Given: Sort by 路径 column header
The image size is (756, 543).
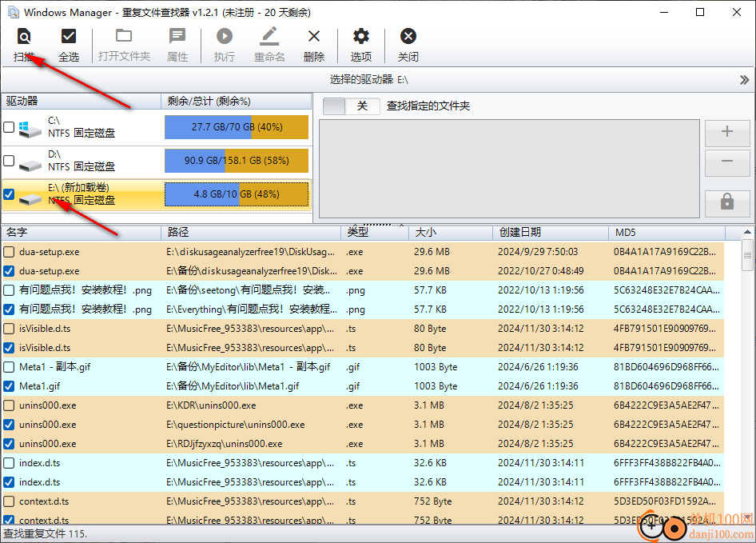Looking at the screenshot, I should (x=251, y=233).
